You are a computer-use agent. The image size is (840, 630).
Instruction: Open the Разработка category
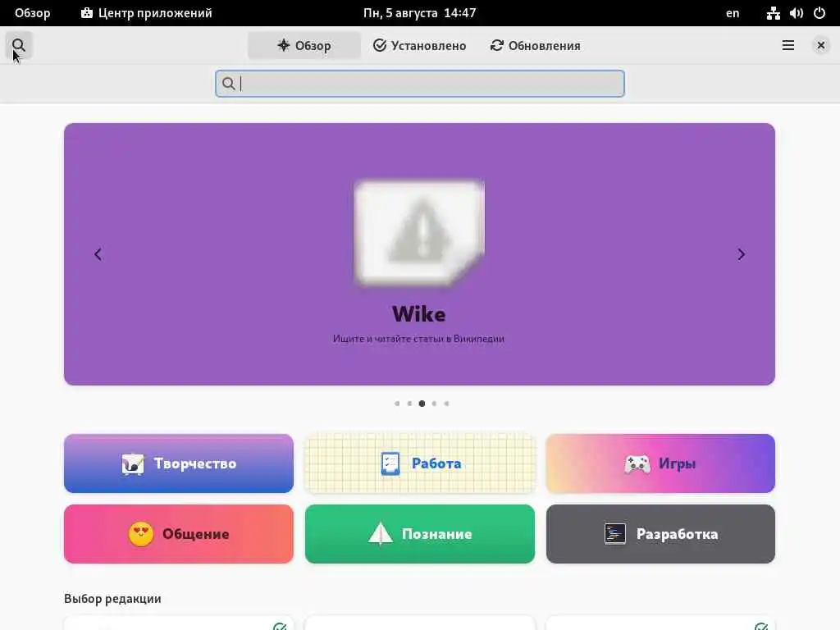pos(660,534)
